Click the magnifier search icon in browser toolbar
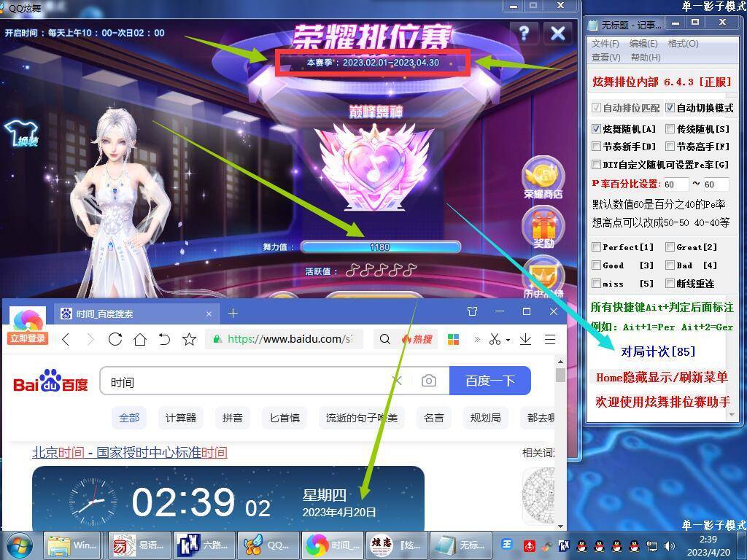 click(x=385, y=339)
